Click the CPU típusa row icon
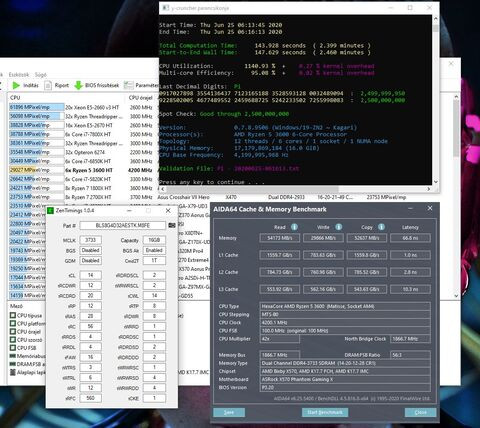This screenshot has width=480, height=428. click(x=13, y=315)
